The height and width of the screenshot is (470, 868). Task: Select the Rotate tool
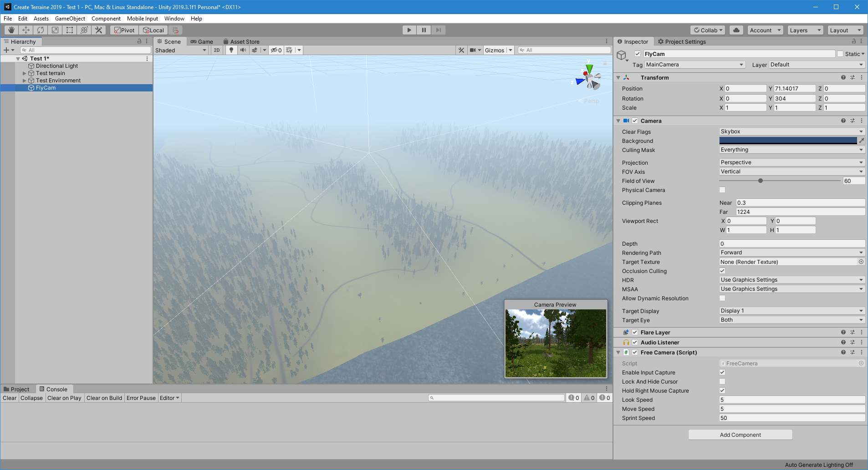click(41, 30)
